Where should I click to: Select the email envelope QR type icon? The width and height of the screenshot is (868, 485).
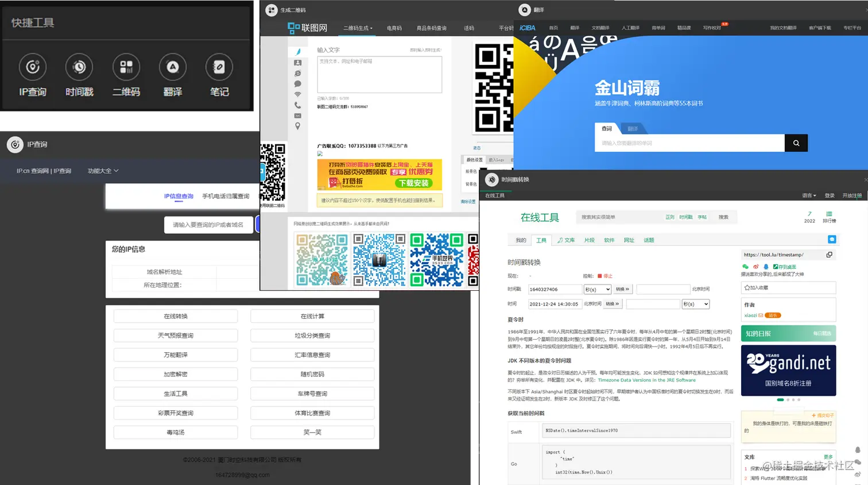(x=297, y=116)
